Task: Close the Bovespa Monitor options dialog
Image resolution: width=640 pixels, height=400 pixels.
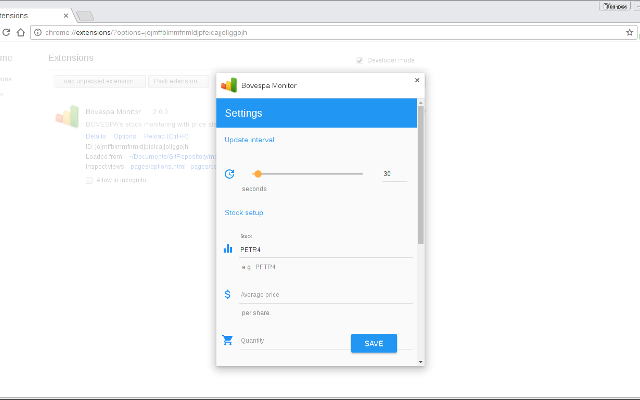Action: pos(417,80)
